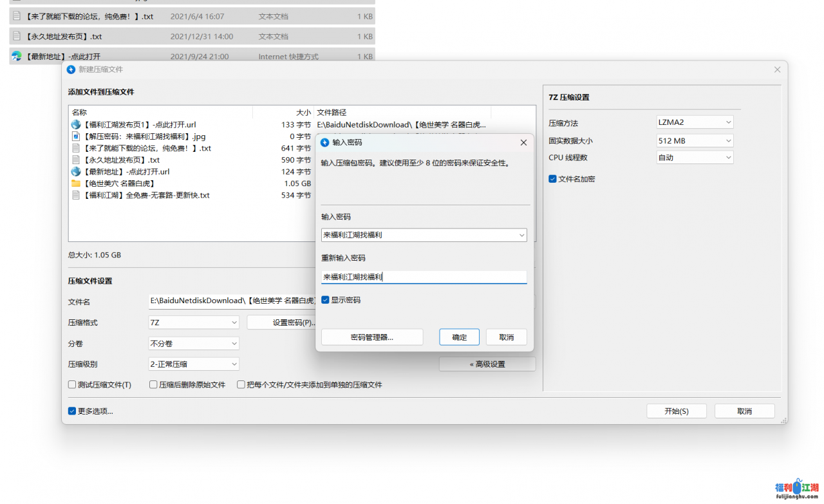Image resolution: width=824 pixels, height=504 pixels.
Task: Uncheck the 显示密码 checkbox
Action: click(x=326, y=300)
